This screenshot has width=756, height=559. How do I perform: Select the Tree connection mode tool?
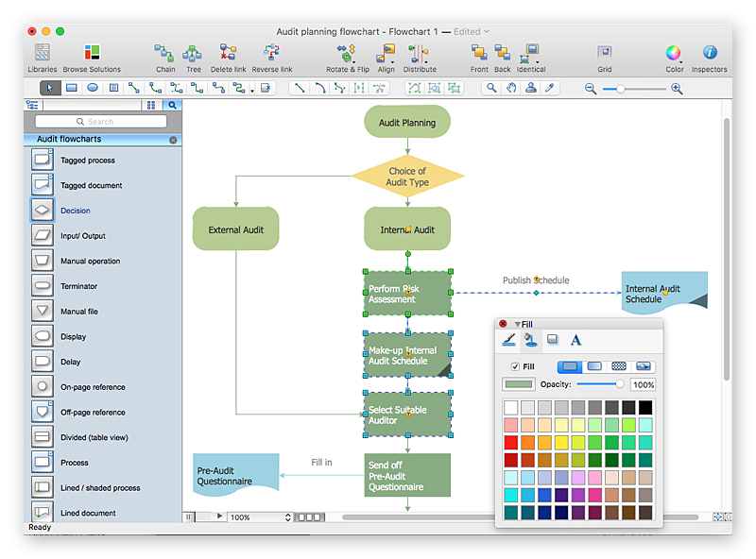point(193,54)
